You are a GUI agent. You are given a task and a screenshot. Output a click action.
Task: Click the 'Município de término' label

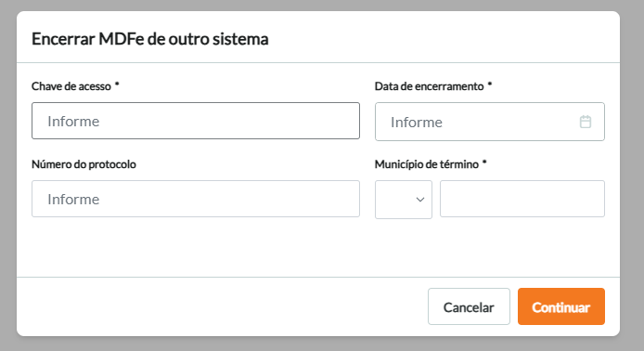[x=426, y=164]
